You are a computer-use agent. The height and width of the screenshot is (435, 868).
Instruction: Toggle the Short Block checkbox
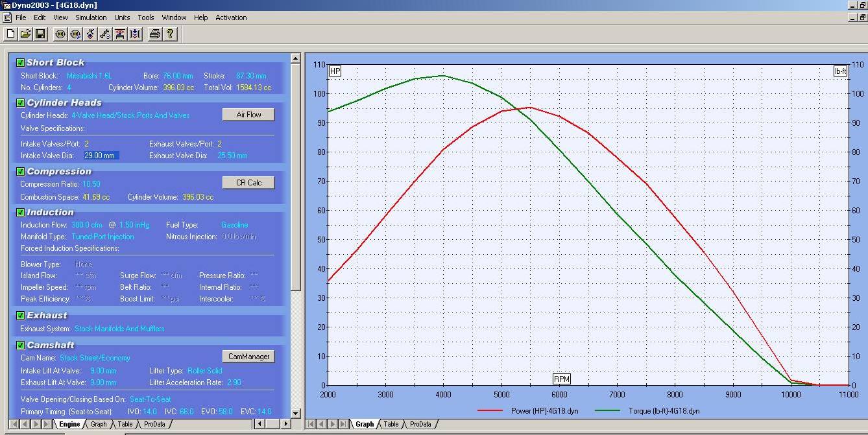[x=20, y=63]
